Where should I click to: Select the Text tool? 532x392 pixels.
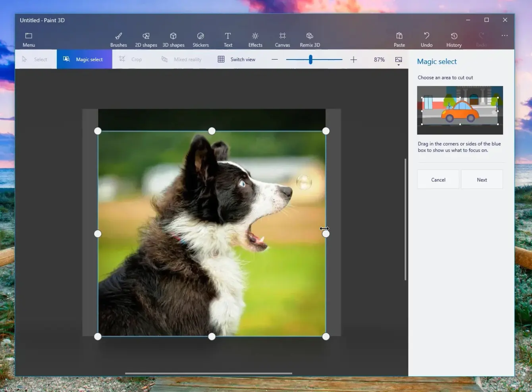[228, 40]
